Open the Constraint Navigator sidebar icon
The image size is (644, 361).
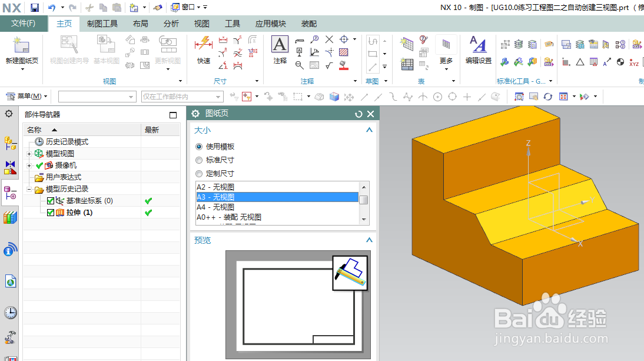(x=10, y=168)
